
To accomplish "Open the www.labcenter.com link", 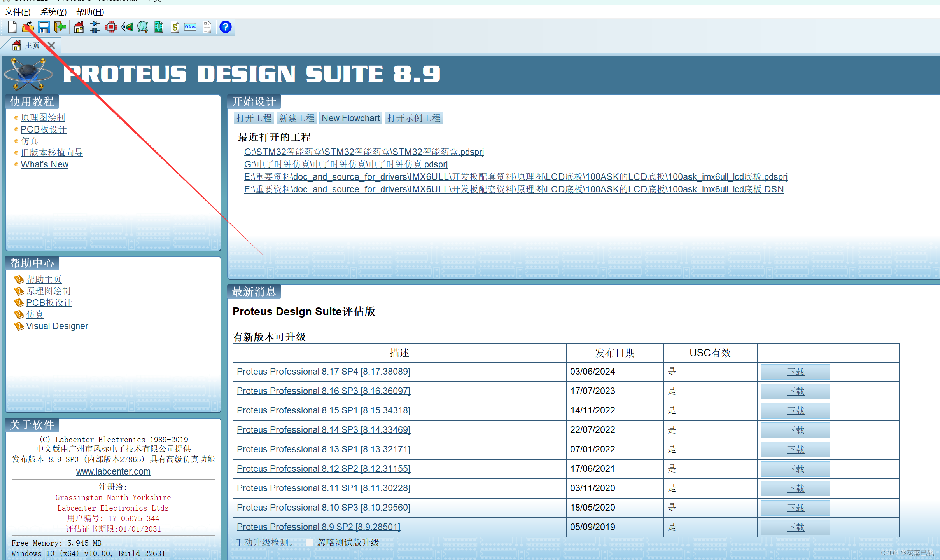I will coord(113,471).
